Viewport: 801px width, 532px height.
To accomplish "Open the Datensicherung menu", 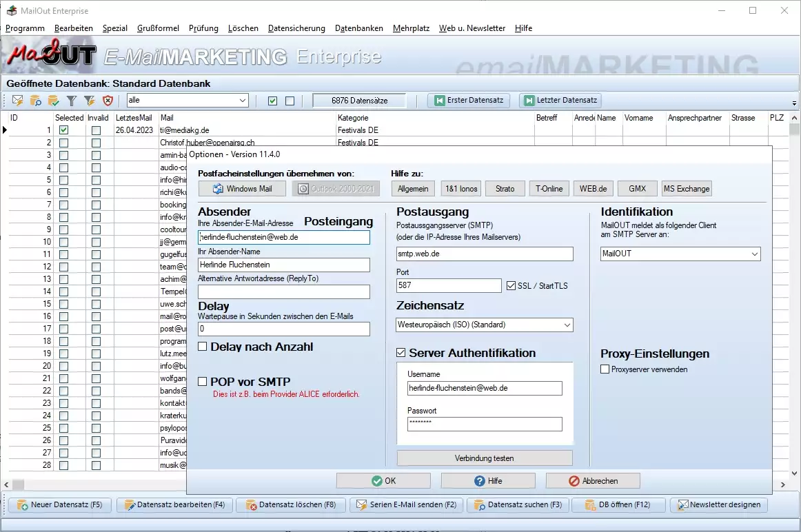I will point(296,28).
